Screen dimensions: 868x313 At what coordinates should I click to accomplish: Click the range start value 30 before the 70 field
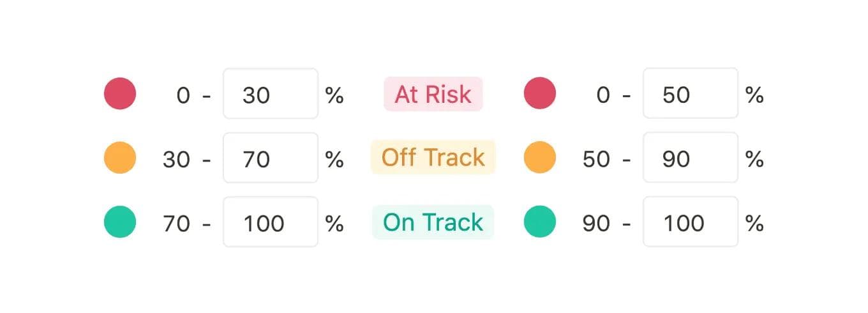[x=176, y=159]
